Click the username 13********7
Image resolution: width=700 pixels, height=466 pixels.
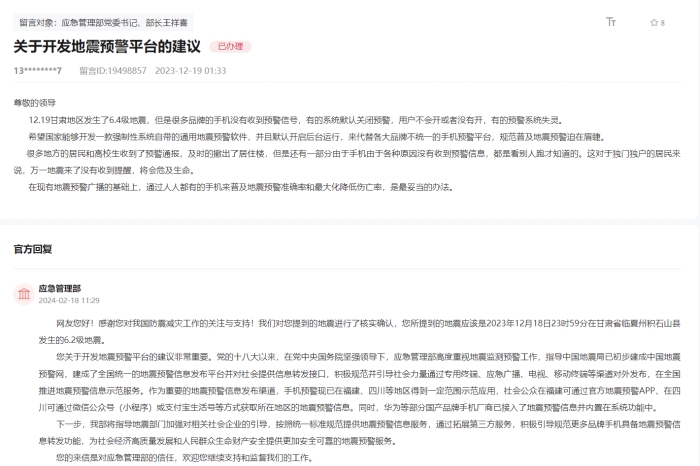click(x=38, y=71)
